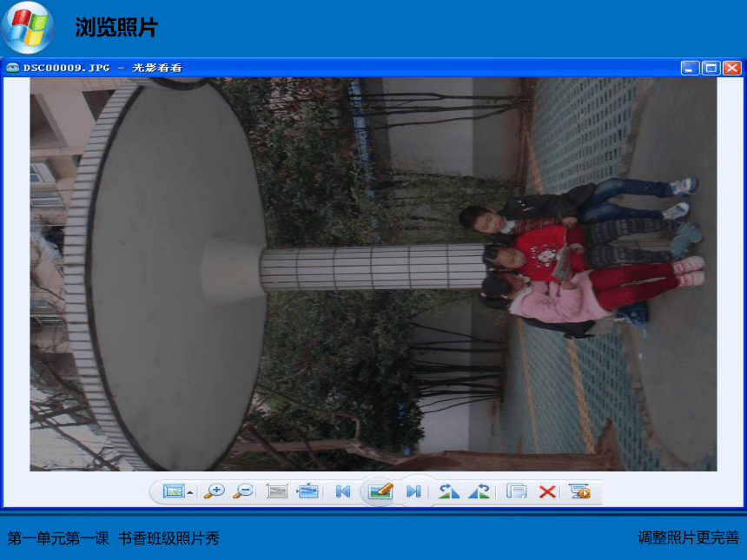Start the slideshow playback icon
Screen dimensions: 747x560
coord(579,491)
